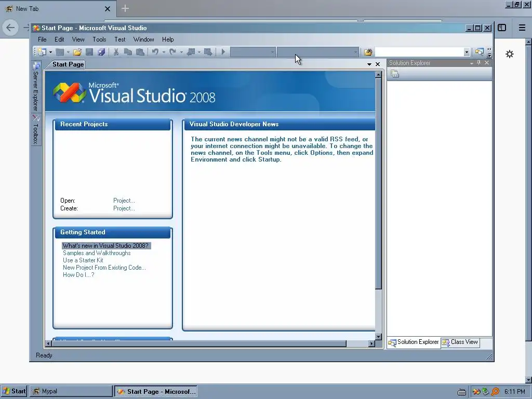Open the Find combo box dropdown arrow
The height and width of the screenshot is (399, 532).
(x=467, y=52)
